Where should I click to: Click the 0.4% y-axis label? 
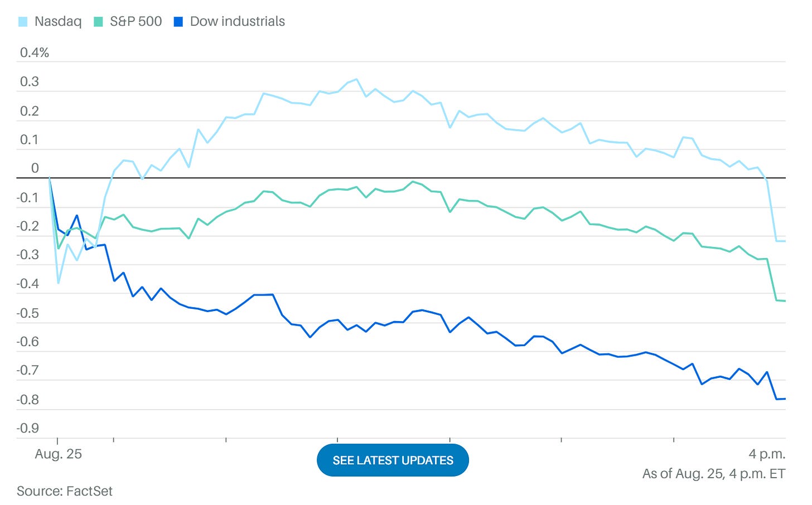35,53
